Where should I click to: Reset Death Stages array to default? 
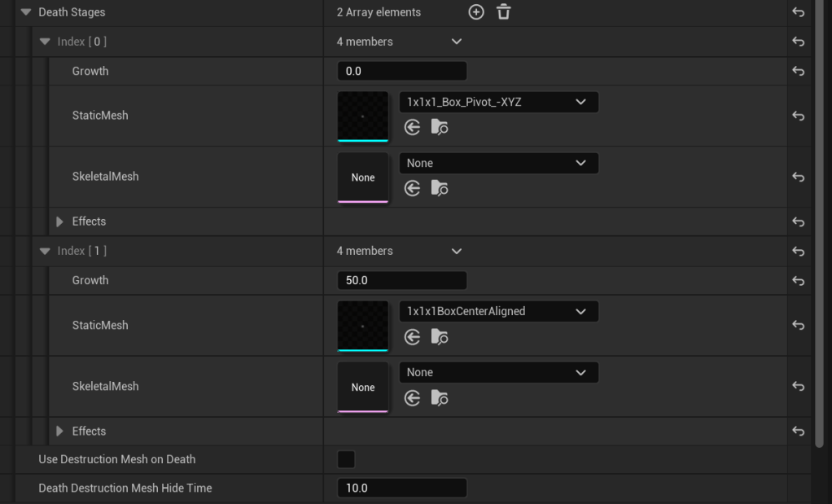tap(798, 13)
